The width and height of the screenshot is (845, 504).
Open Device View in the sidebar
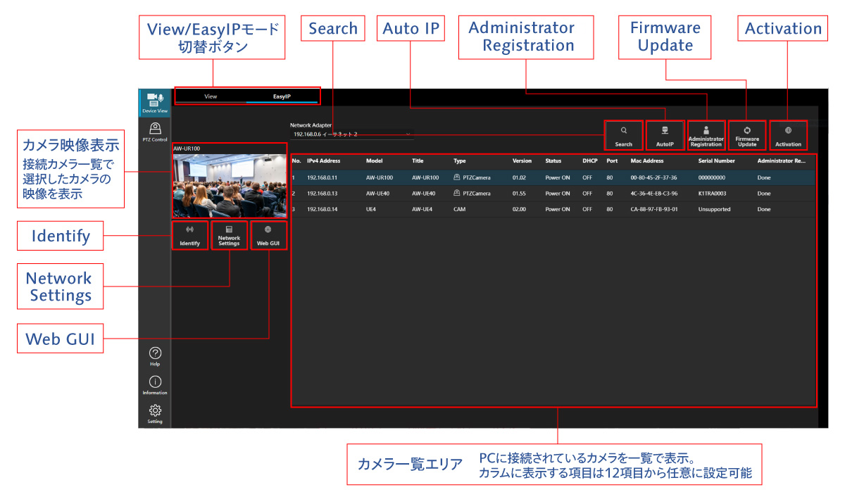154,103
